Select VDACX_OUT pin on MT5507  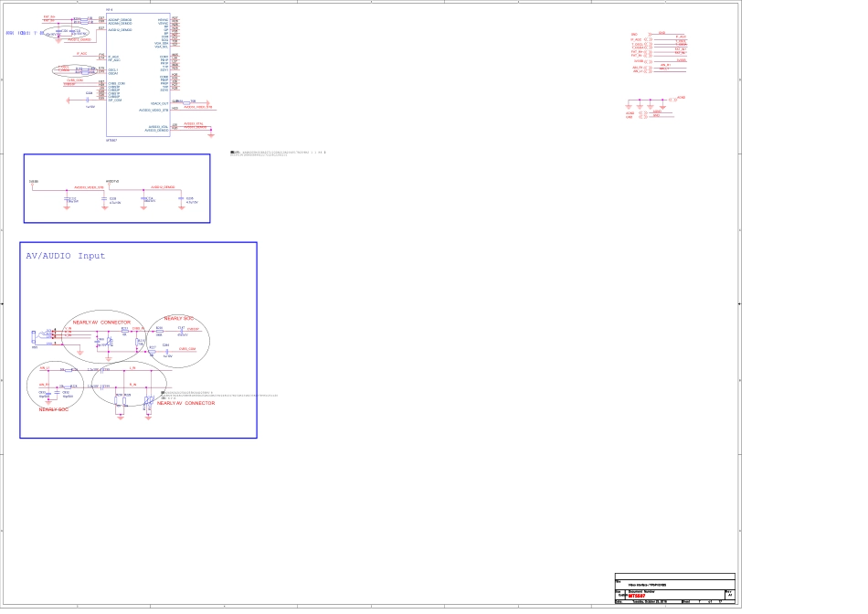[x=159, y=103]
